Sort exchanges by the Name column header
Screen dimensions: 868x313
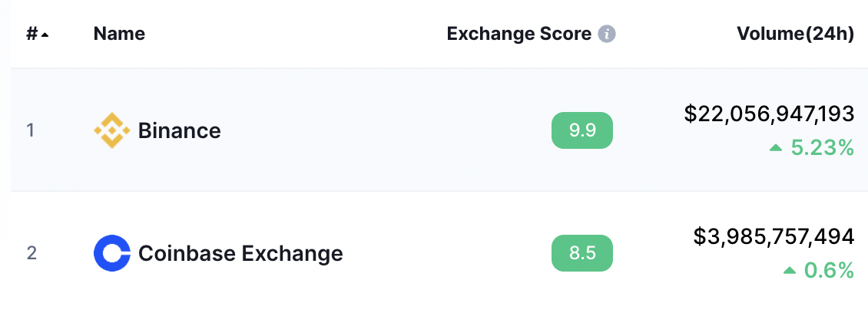[x=119, y=35]
